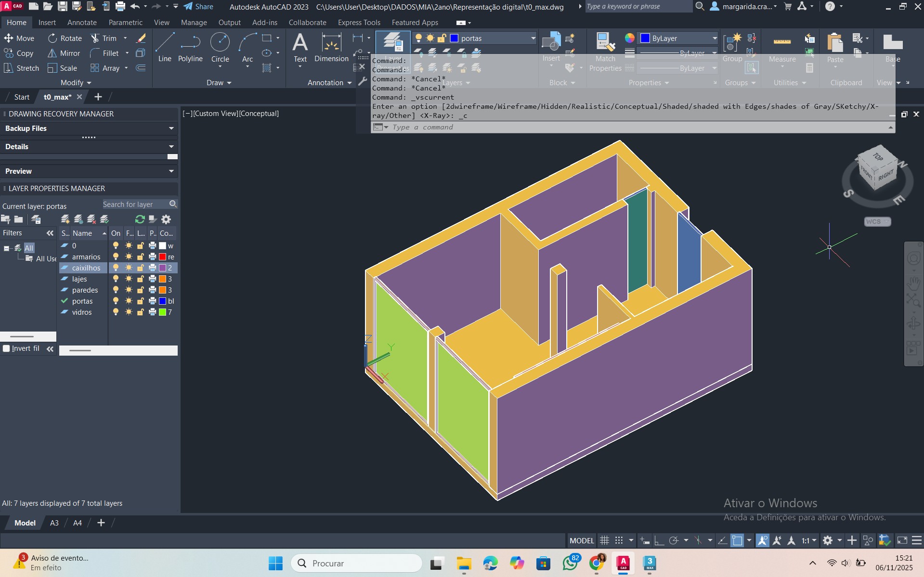Viewport: 924px width, 577px height.
Task: Toggle lock on the paredes layer
Action: coord(141,290)
